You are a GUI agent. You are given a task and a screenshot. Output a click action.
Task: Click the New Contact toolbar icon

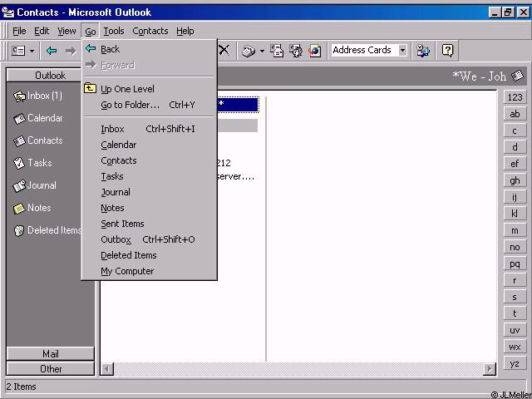pyautogui.click(x=18, y=51)
